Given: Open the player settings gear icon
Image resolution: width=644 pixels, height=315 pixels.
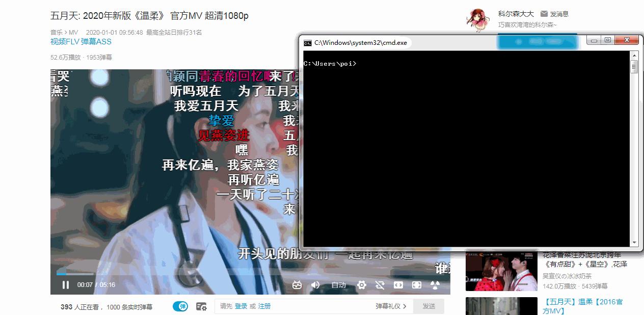Looking at the screenshot, I should [362, 284].
